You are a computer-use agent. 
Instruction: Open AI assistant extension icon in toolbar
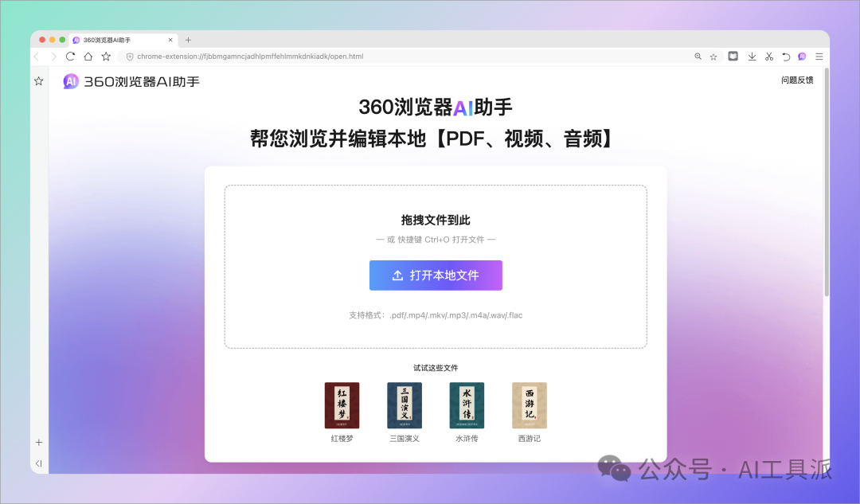802,57
